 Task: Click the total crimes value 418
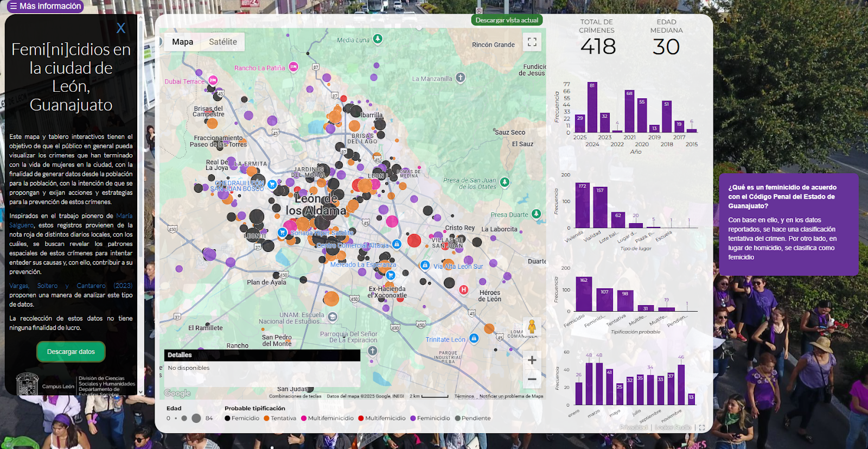coord(598,47)
